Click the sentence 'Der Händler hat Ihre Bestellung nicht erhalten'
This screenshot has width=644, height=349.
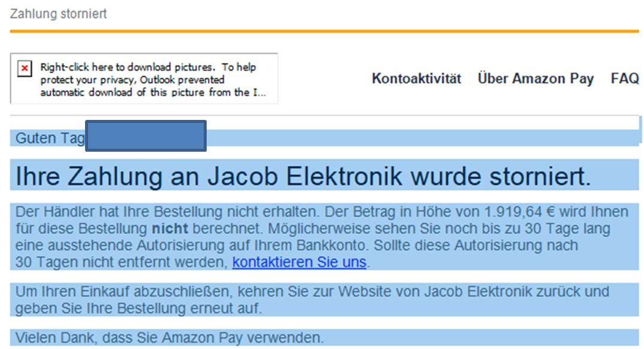pos(167,212)
